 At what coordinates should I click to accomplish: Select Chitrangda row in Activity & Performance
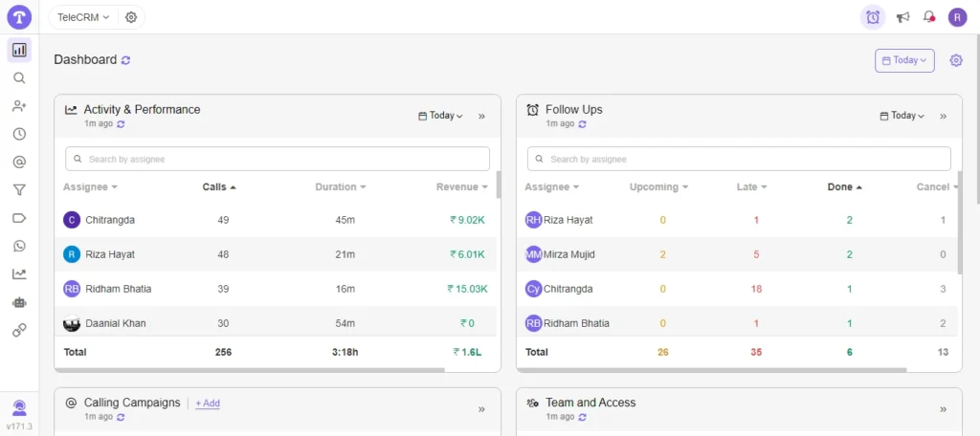pyautogui.click(x=276, y=220)
